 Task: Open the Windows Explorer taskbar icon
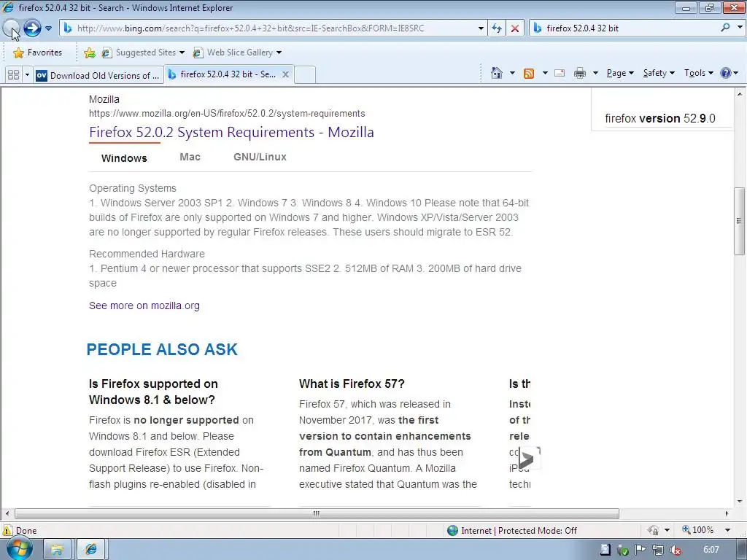click(x=57, y=550)
